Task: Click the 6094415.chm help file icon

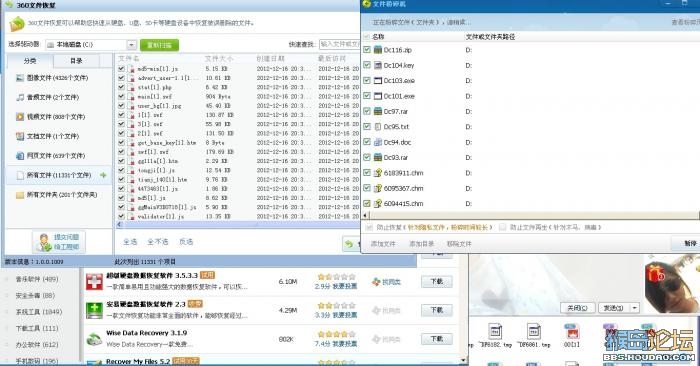Action: click(x=378, y=204)
